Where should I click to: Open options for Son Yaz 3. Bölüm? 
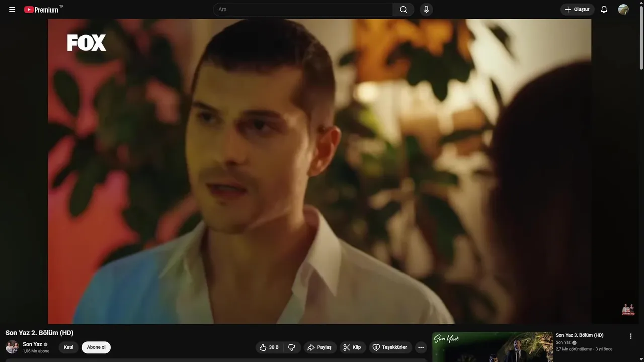click(631, 336)
